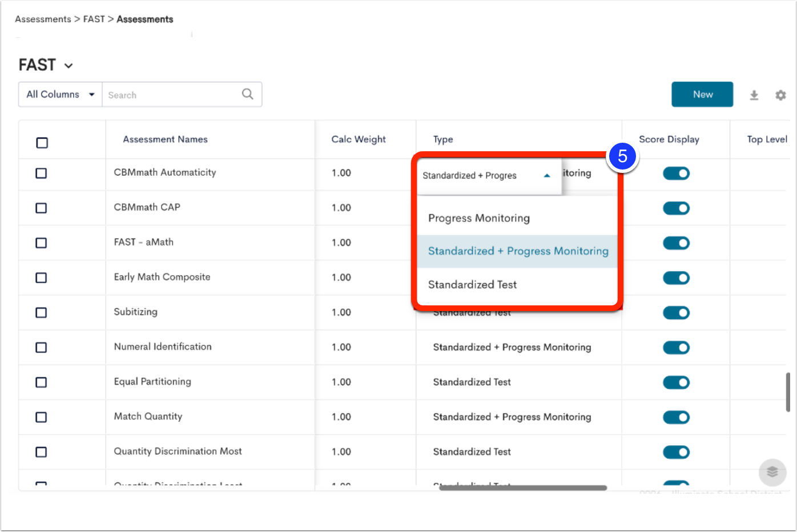797x532 pixels.
Task: Click CBMmath Automaticity assessment name
Action: [x=165, y=172]
